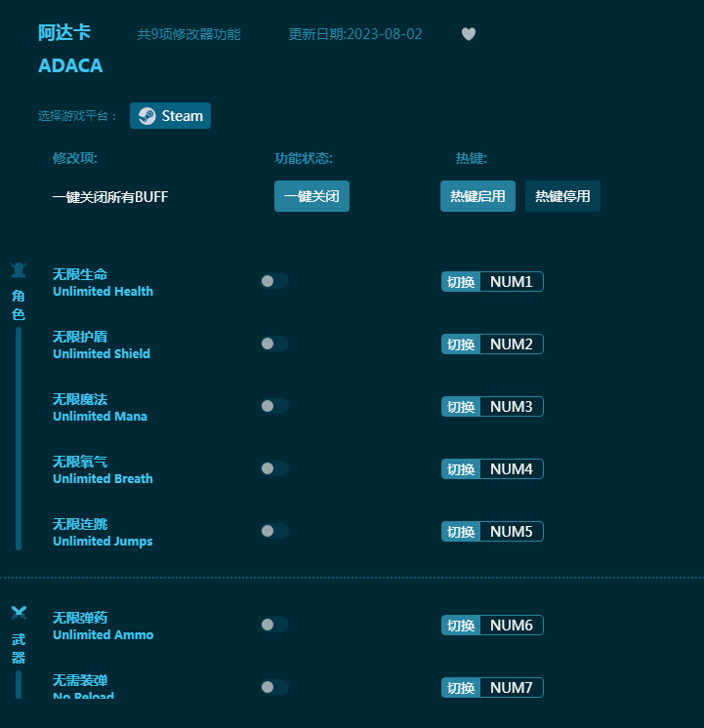
Task: Enable the No Reload toggle
Action: 274,687
